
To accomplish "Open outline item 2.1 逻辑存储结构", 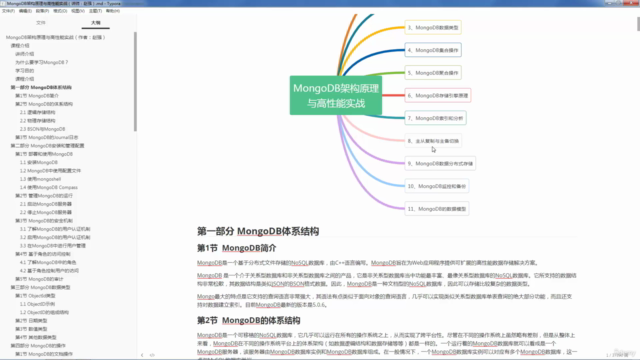I will [38, 112].
